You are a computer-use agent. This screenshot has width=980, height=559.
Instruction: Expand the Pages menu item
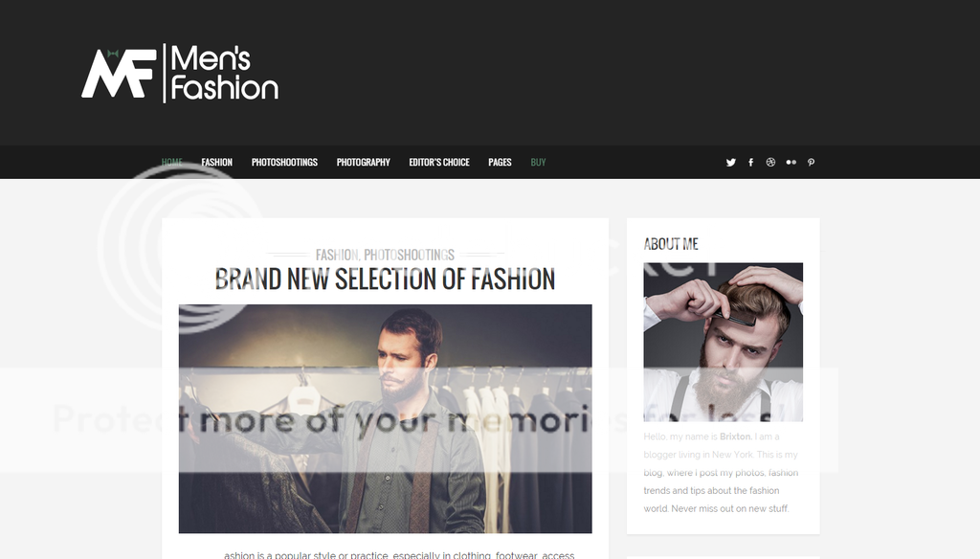coord(500,163)
